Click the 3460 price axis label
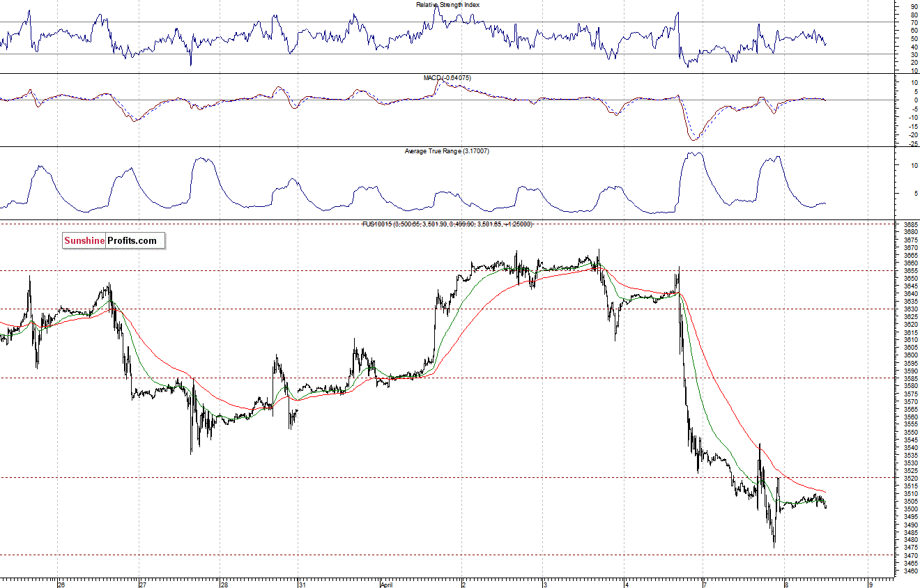The height and width of the screenshot is (588, 920). (910, 570)
